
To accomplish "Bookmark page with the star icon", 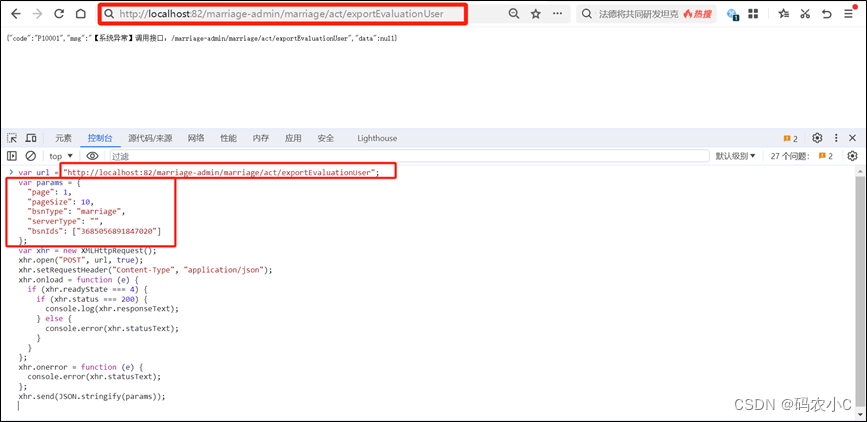I will coord(536,14).
